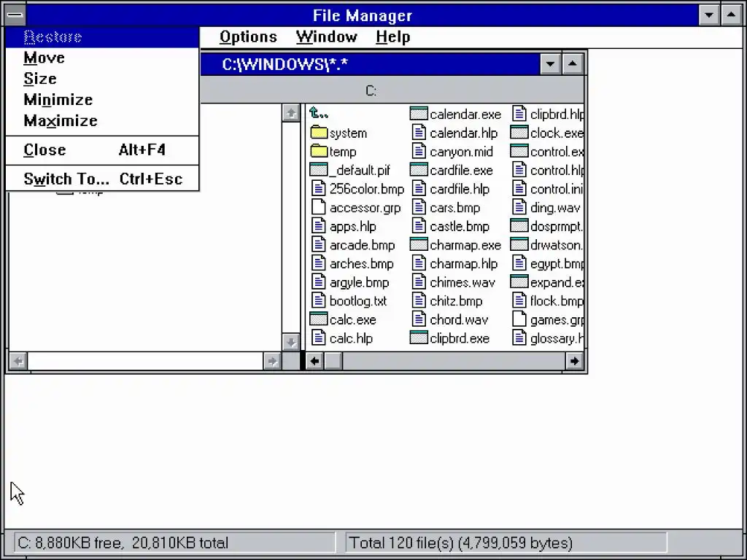Viewport: 747px width, 560px height.
Task: Click the file list scroll right arrow
Action: coord(575,362)
